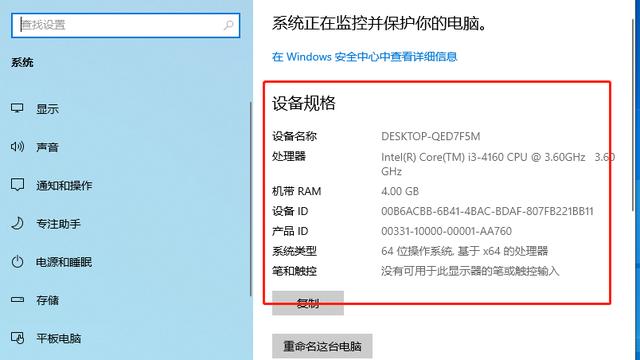This screenshot has height=360, width=640.
Task: Click the 设备规格 heading
Action: click(x=304, y=103)
